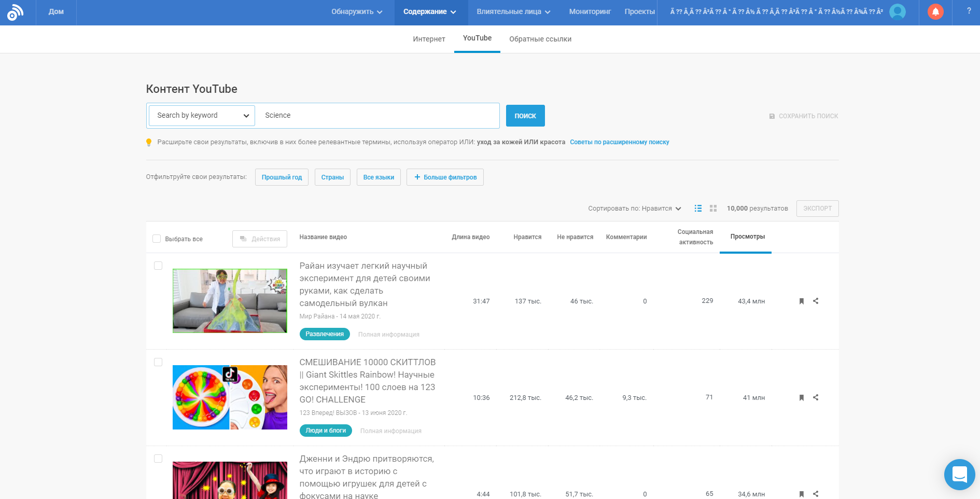The image size is (980, 499).
Task: Switch to the Интернет tab
Action: pyautogui.click(x=429, y=39)
